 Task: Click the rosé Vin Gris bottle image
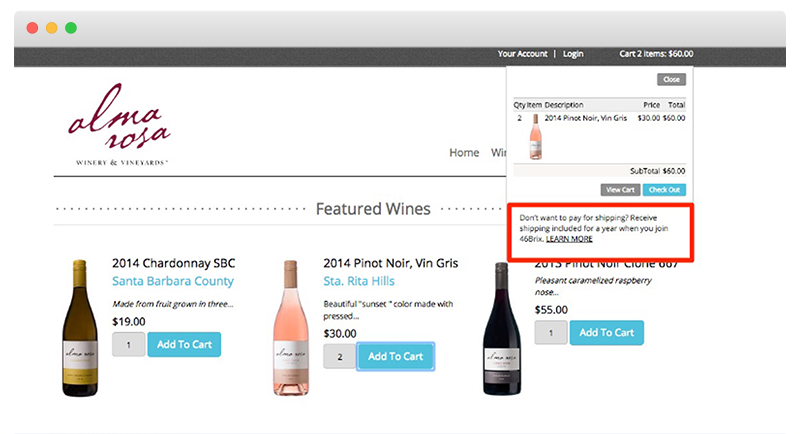(x=291, y=327)
